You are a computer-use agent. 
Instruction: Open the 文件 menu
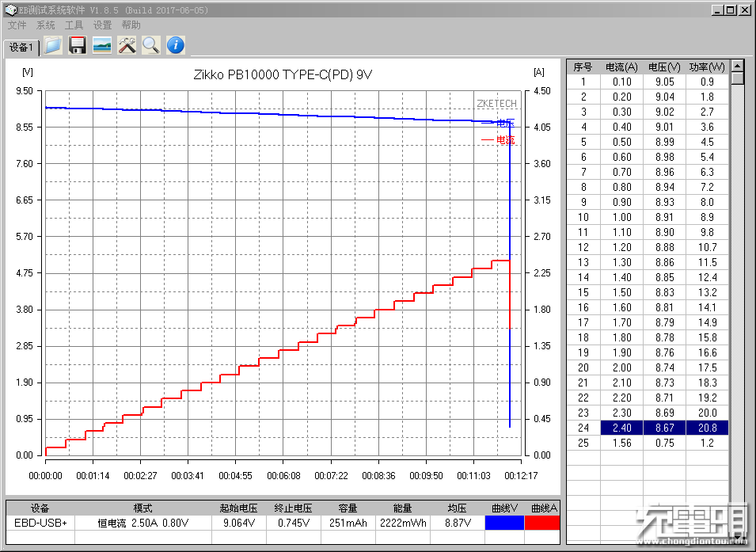[x=17, y=25]
